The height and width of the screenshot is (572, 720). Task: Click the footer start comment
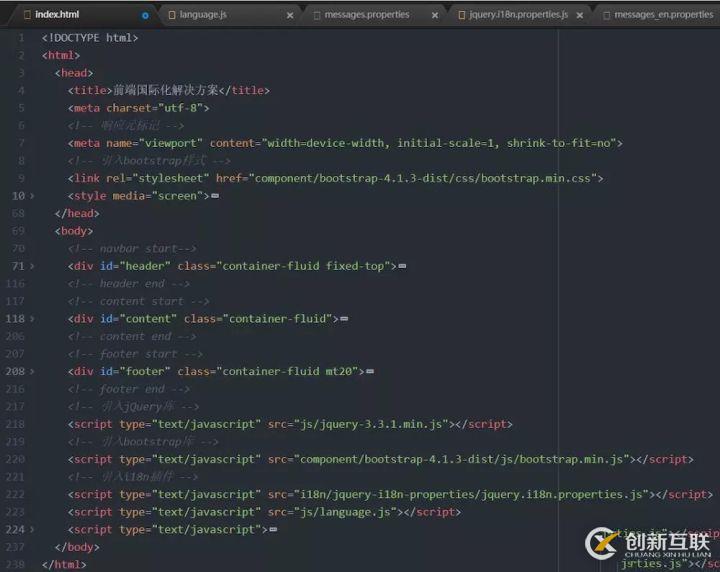coord(135,354)
